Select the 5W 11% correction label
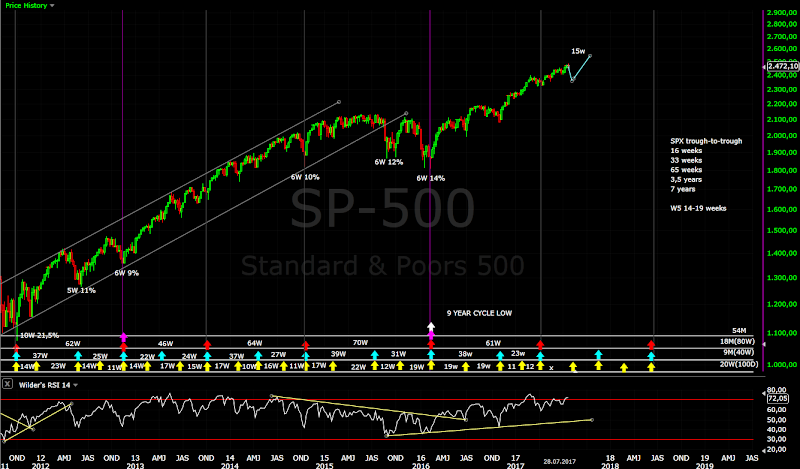Viewport: 800px width, 469px height. coord(81,290)
